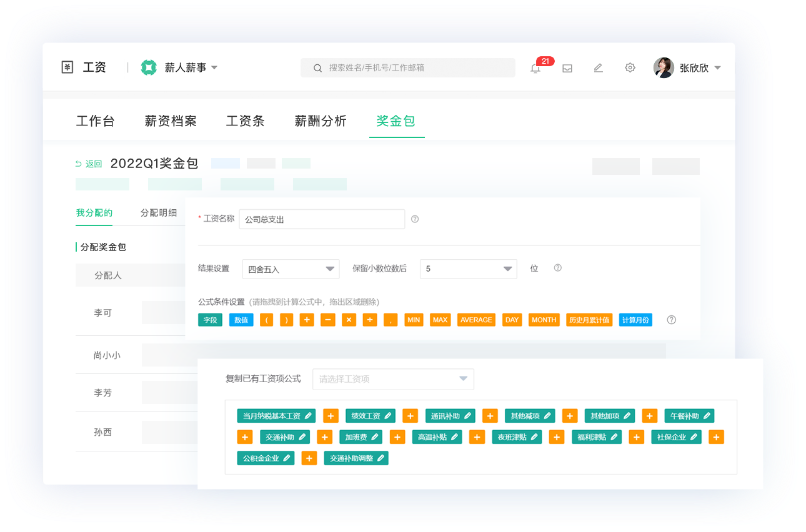Click help icon after 位 label

[558, 268]
